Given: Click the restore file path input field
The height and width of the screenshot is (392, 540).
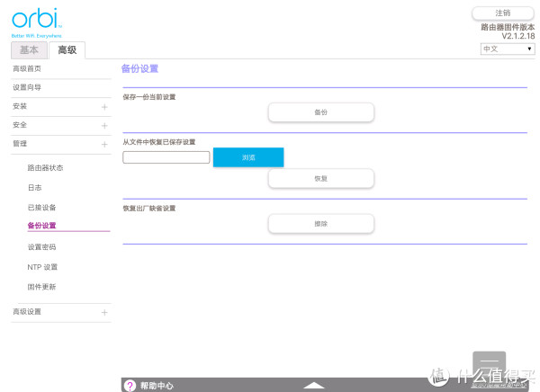Looking at the screenshot, I should [166, 157].
